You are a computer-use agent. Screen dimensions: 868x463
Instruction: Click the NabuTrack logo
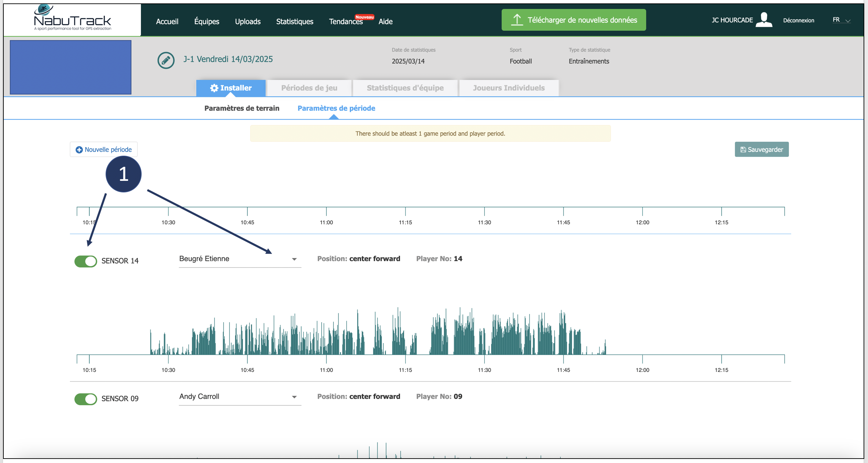pos(72,18)
